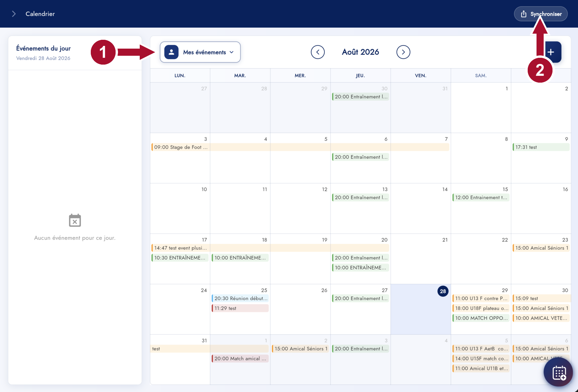The height and width of the screenshot is (392, 578).
Task: Open the 17:31 test event
Action: (x=541, y=147)
